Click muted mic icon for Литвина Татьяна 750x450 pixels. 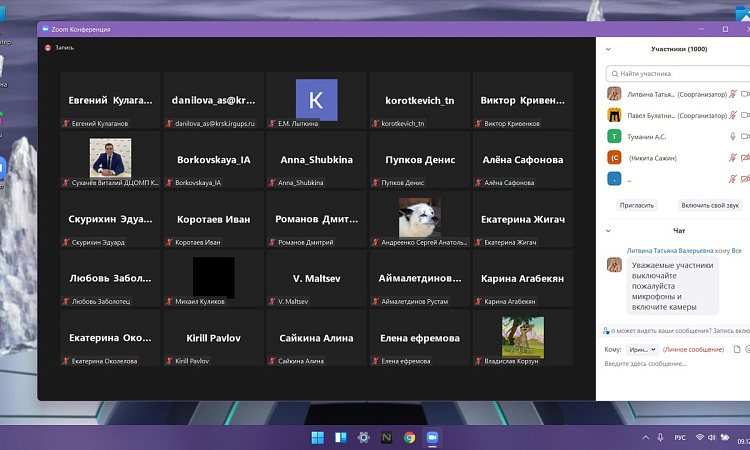pyautogui.click(x=733, y=94)
